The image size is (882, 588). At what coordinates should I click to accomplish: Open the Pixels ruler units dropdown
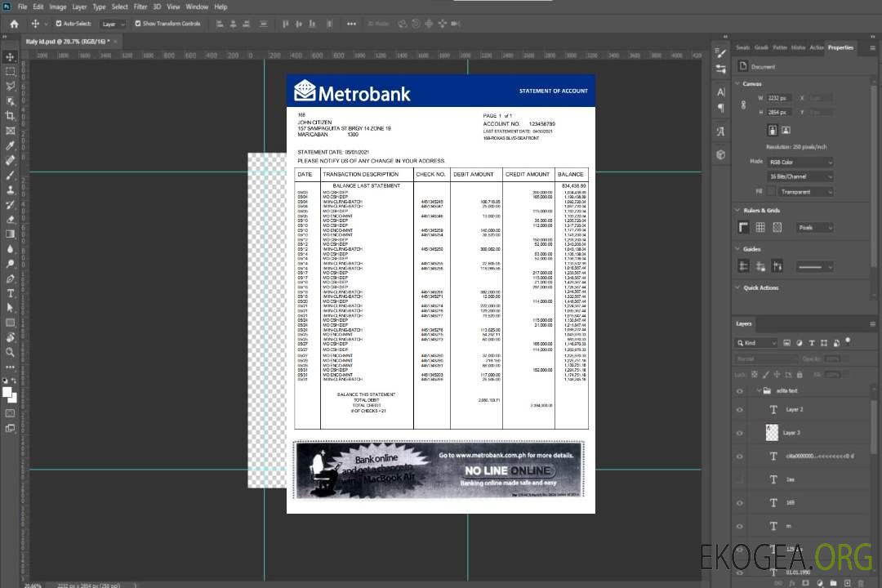[x=815, y=227]
